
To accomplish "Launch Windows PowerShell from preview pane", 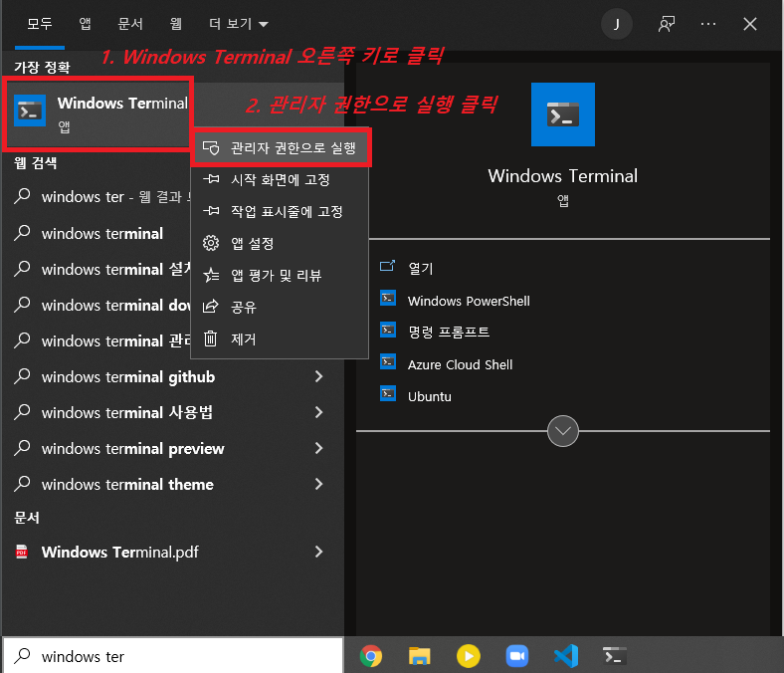I will pyautogui.click(x=469, y=301).
